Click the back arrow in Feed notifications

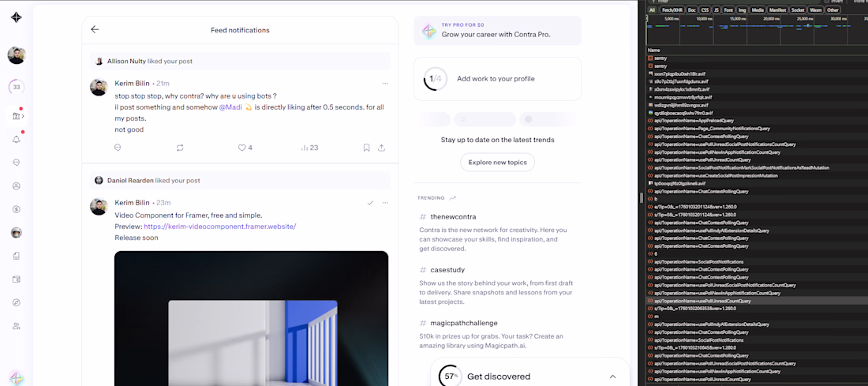coord(95,30)
